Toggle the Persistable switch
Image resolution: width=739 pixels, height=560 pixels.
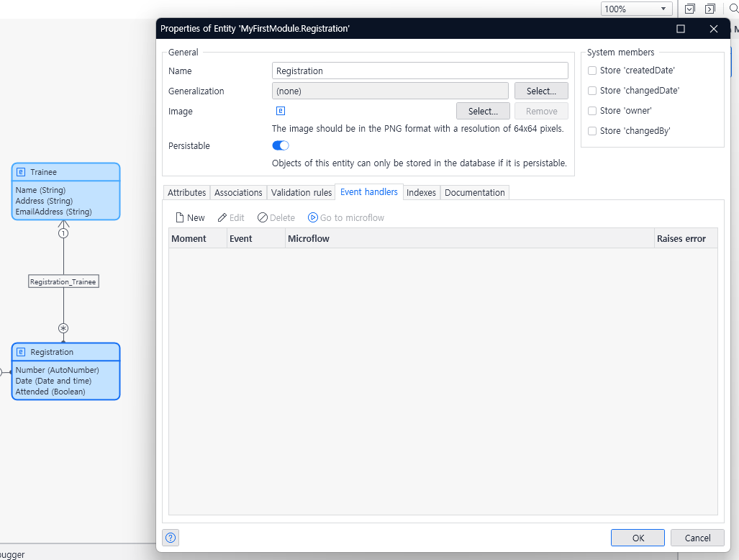(x=281, y=145)
